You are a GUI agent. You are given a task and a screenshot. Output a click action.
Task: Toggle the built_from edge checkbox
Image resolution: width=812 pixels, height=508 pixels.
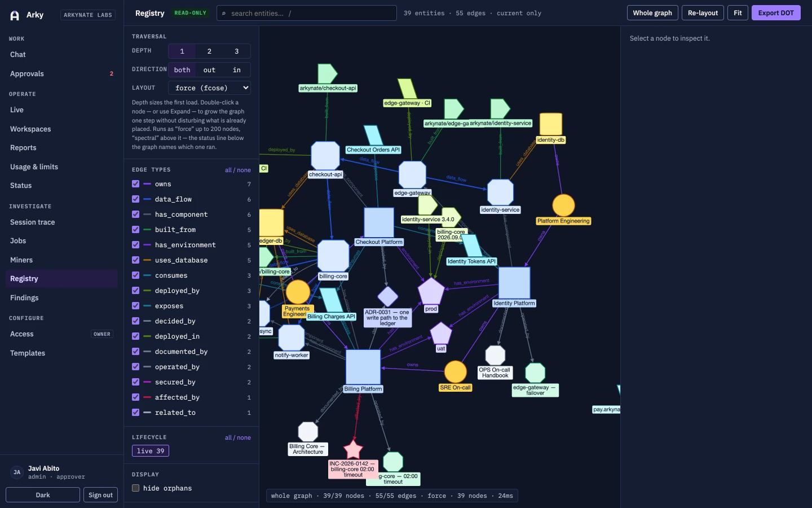tap(135, 230)
